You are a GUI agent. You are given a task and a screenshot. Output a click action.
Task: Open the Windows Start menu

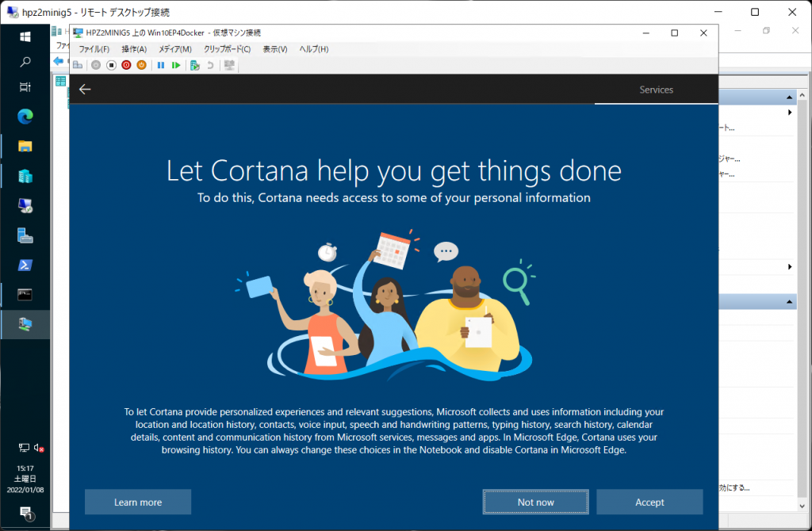click(x=25, y=36)
